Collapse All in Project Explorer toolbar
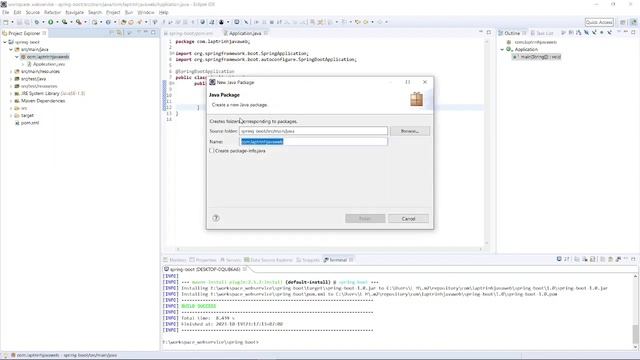The height and width of the screenshot is (360, 640). point(111,33)
